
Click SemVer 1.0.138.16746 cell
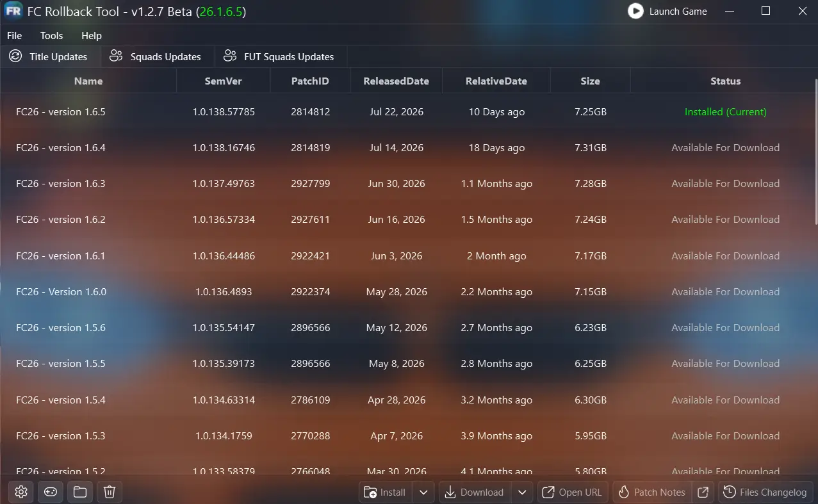click(224, 147)
